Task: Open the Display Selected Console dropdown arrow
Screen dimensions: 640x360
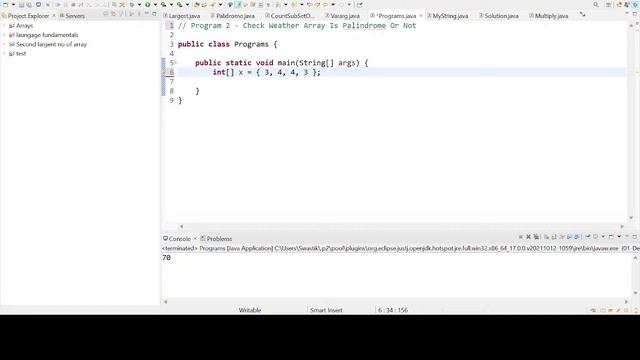Action: click(x=603, y=237)
